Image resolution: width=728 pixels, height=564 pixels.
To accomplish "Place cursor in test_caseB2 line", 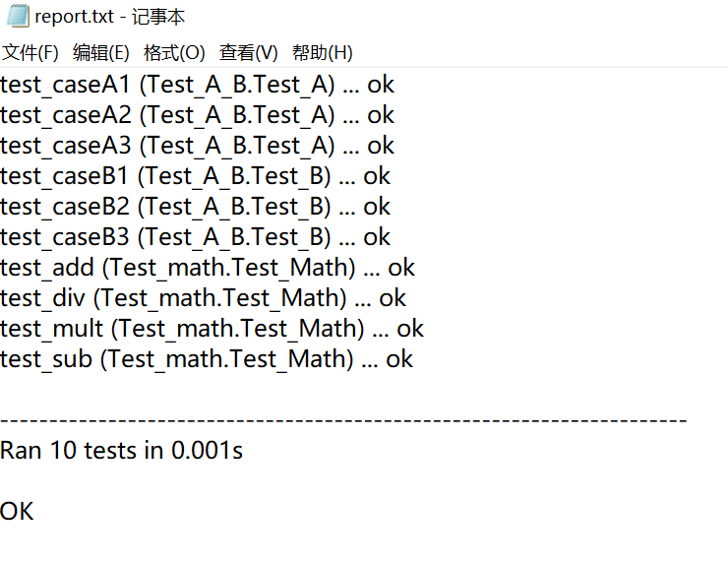I will click(196, 207).
